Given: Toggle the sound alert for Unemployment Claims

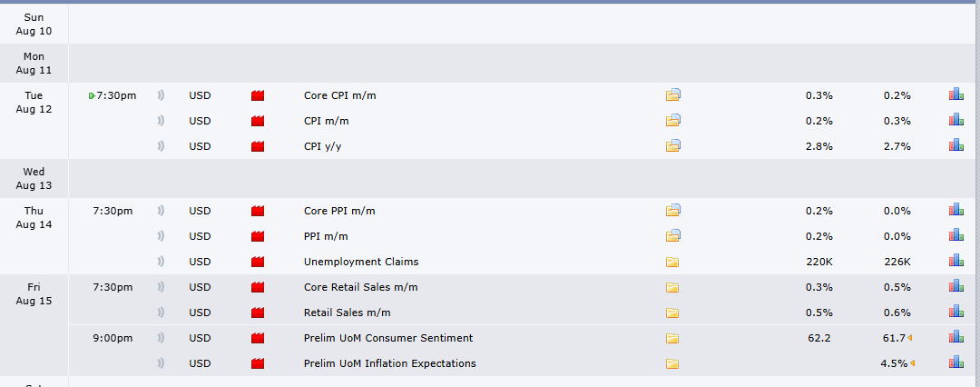Looking at the screenshot, I should [x=161, y=261].
